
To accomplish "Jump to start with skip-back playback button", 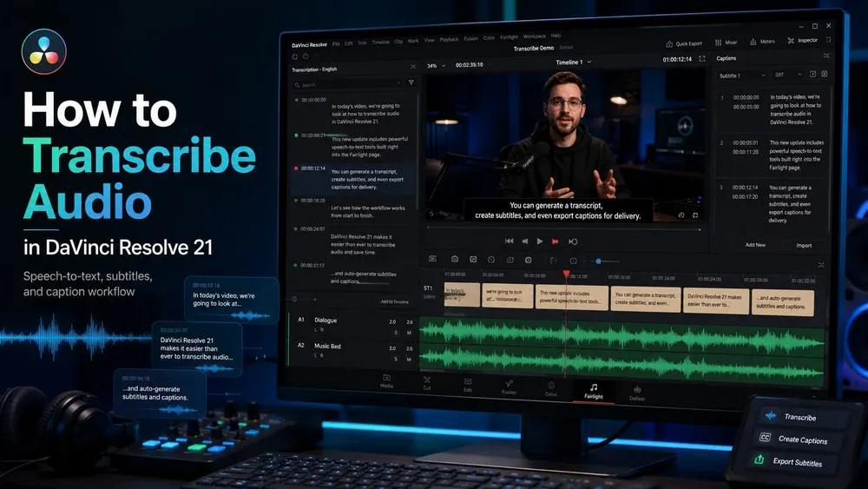I will point(509,241).
